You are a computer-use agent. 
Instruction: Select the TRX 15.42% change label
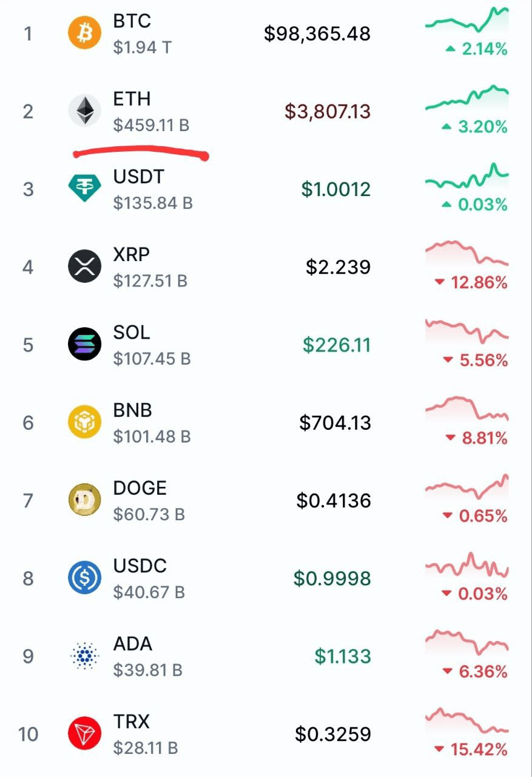click(x=471, y=749)
